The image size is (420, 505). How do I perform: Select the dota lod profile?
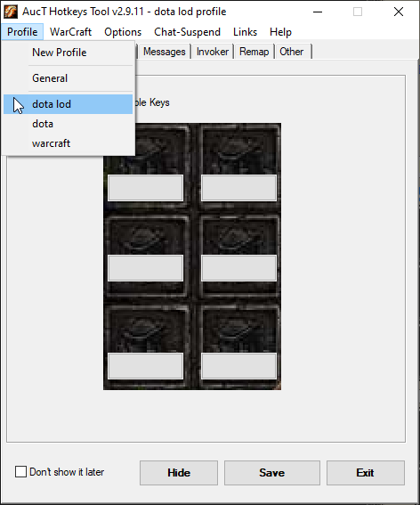68,104
